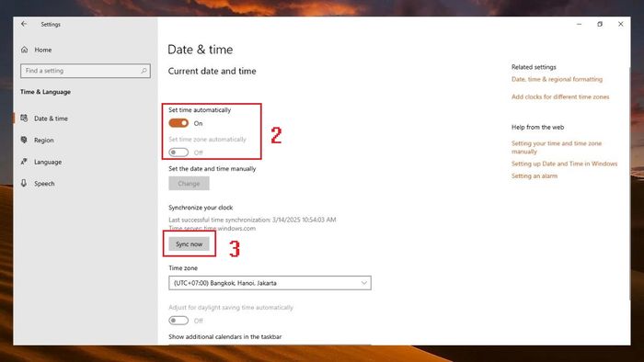Screen dimensions: 644x362
Task: Click the Language sidebar icon
Action: [x=24, y=162]
